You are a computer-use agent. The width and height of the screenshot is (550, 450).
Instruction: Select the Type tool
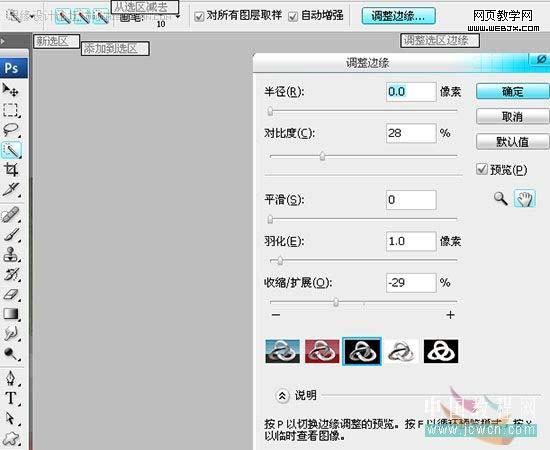click(x=11, y=398)
